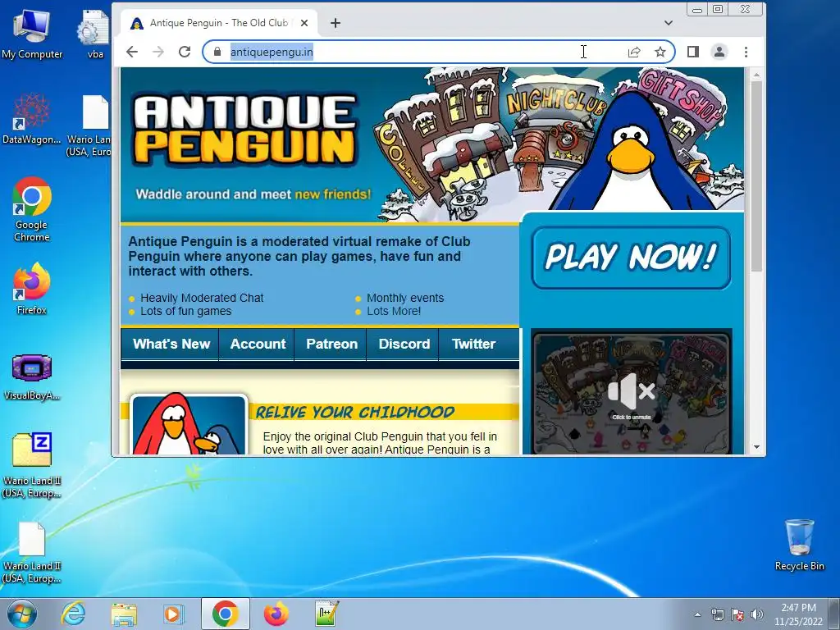Viewport: 840px width, 630px height.
Task: Open the Chrome profile avatar menu
Action: 719,52
